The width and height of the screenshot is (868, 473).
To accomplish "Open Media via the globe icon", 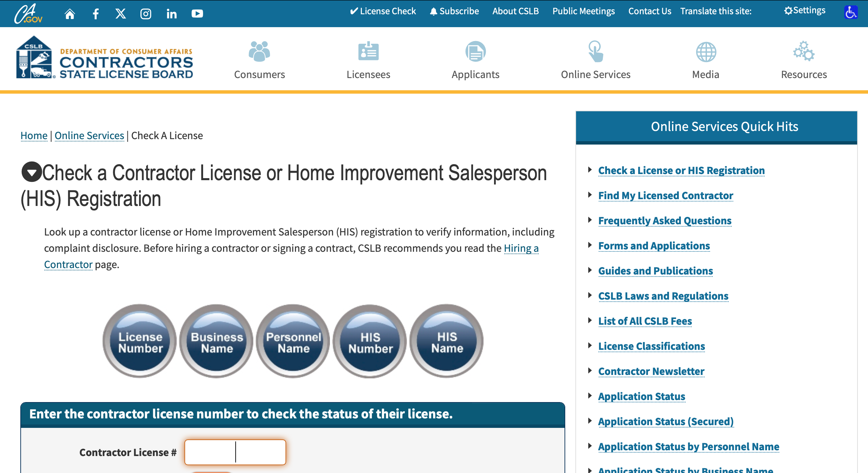I will click(x=705, y=52).
